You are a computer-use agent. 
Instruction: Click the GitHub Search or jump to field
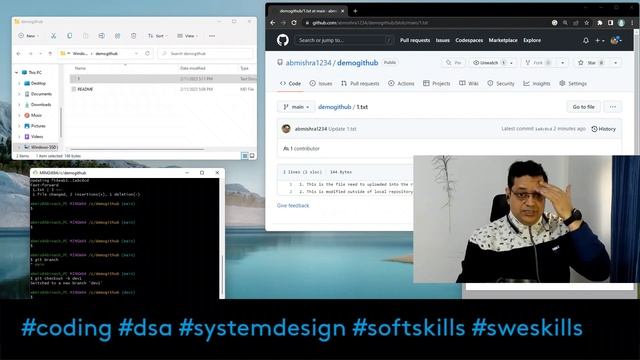(344, 40)
